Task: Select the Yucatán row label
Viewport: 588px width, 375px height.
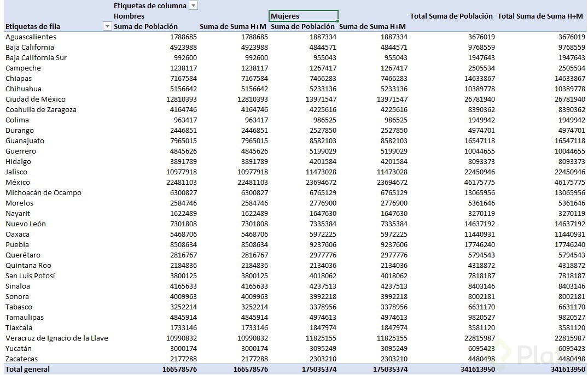Action: 19,348
